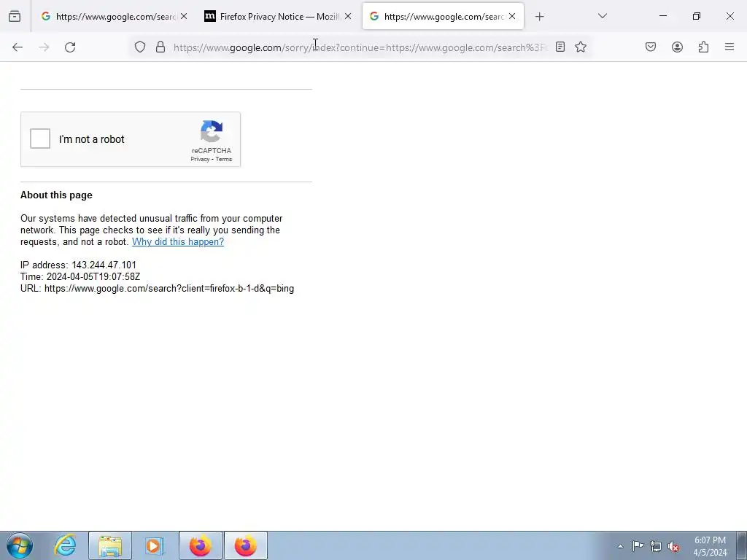Click the reCAPTCHA logo

pyautogui.click(x=212, y=131)
